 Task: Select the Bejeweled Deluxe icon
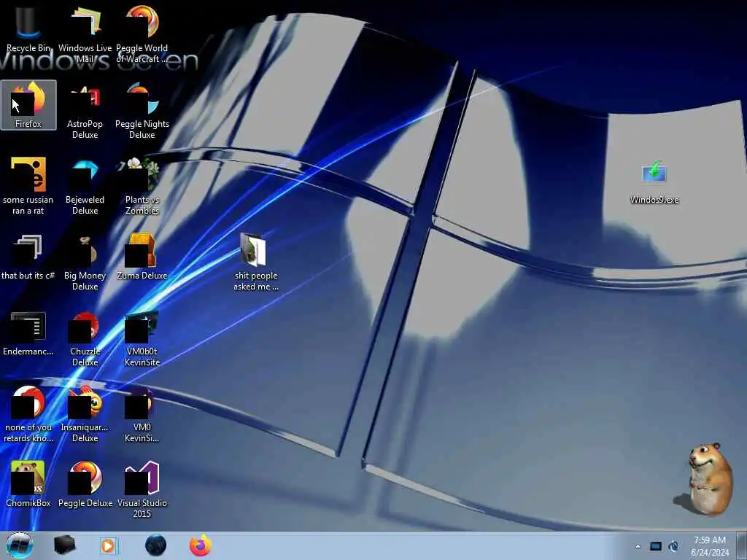[85, 186]
